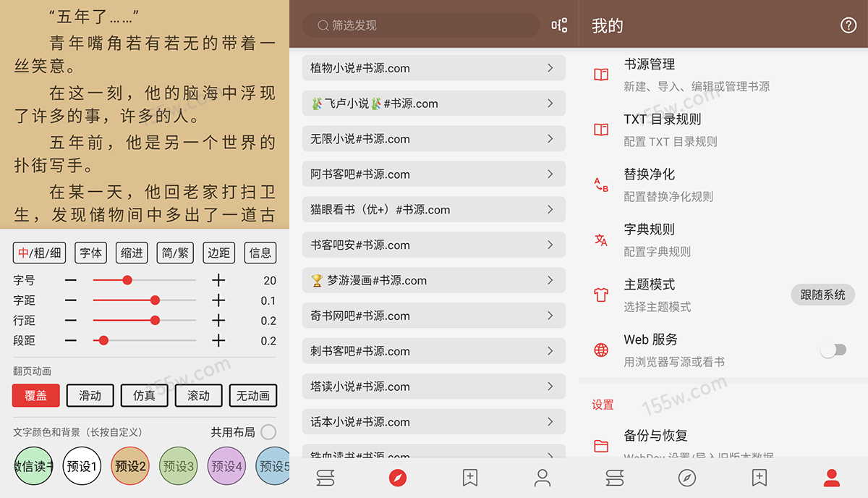Screen dimensions: 868x498
Task: Tap the 跟随系统 theme button
Action: point(822,295)
